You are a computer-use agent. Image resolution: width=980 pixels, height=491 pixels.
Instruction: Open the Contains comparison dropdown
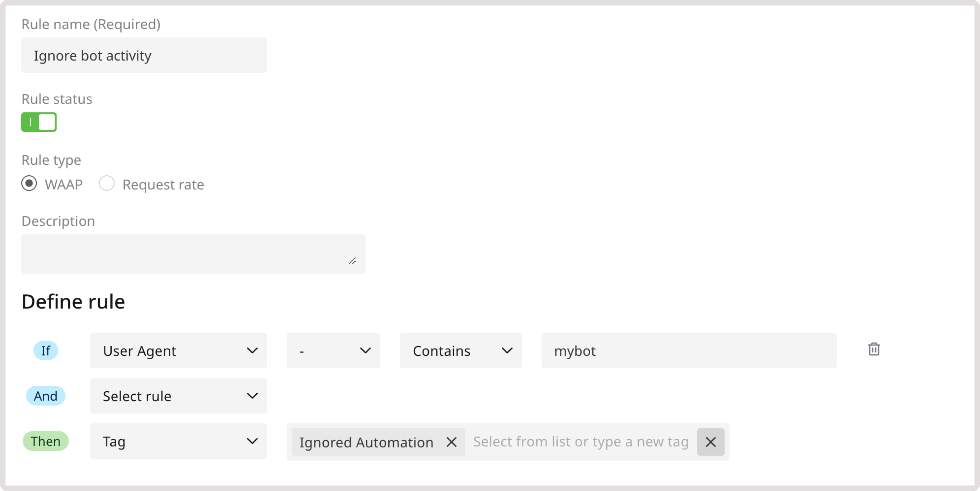(460, 351)
